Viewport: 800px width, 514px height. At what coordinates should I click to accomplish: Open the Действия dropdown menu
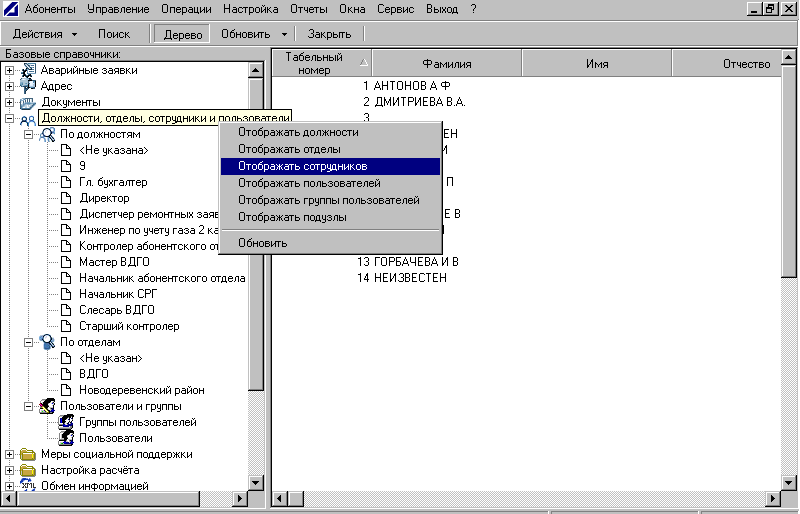pos(46,34)
